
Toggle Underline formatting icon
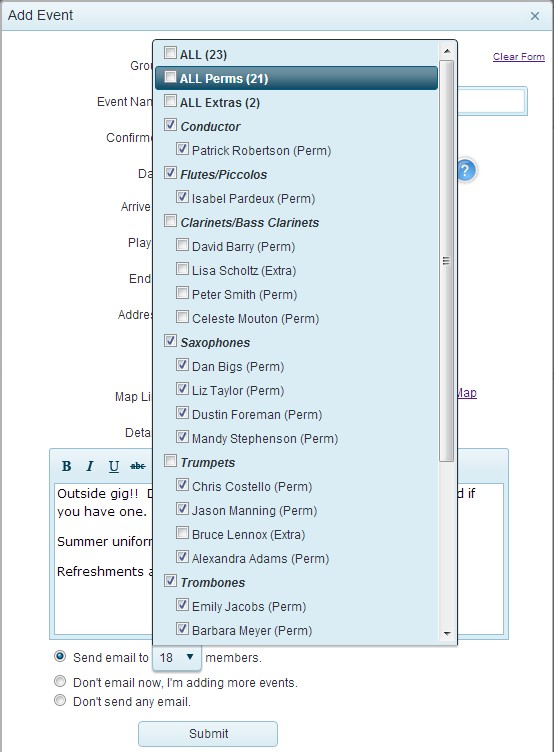pyautogui.click(x=114, y=466)
